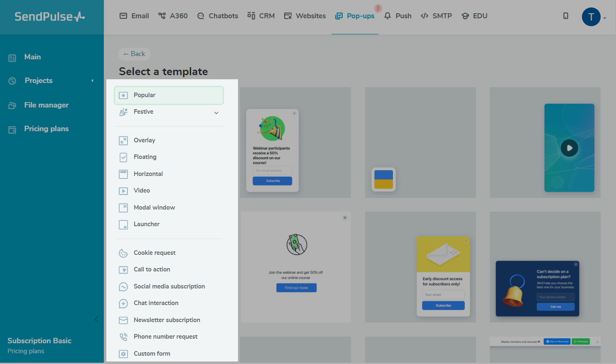Select the Pop-ups tab
This screenshot has width=616, height=364.
coord(355,16)
